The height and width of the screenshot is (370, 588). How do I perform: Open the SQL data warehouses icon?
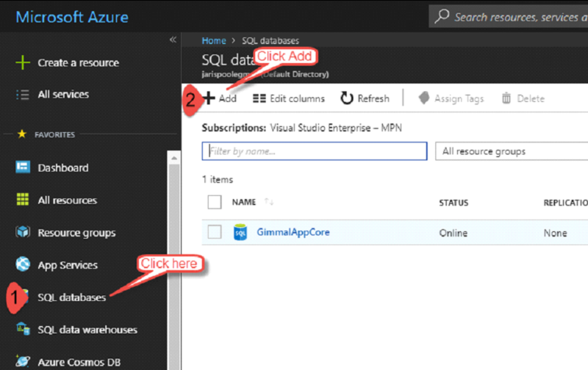[23, 330]
